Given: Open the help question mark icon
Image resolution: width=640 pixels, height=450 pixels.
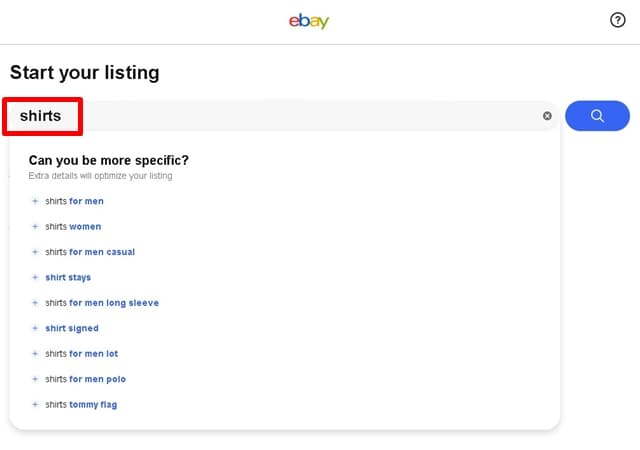Looking at the screenshot, I should pyautogui.click(x=617, y=21).
